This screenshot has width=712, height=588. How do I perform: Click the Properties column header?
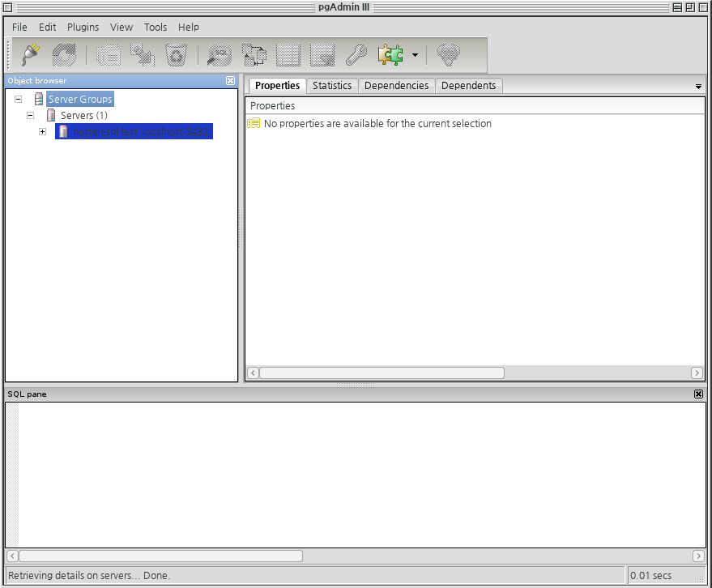click(475, 106)
